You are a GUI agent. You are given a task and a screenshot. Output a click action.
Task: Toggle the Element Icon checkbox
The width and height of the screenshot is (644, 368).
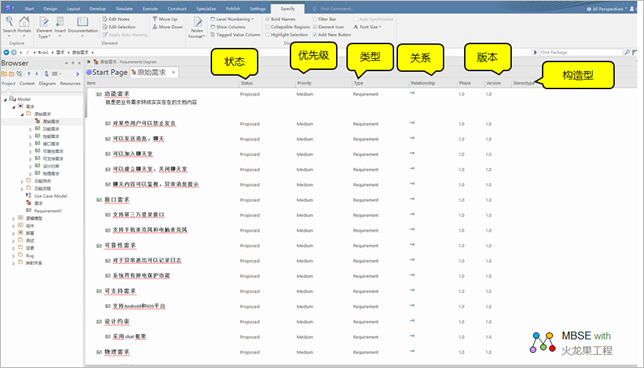click(315, 27)
